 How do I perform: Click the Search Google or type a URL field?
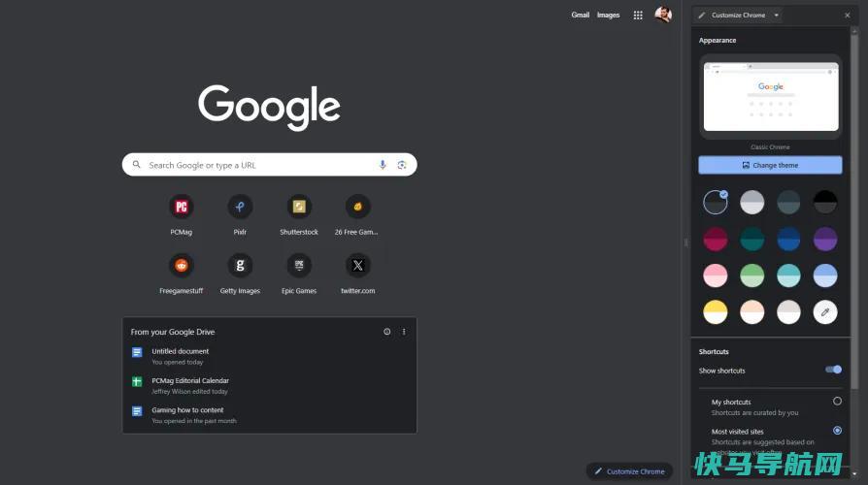269,165
